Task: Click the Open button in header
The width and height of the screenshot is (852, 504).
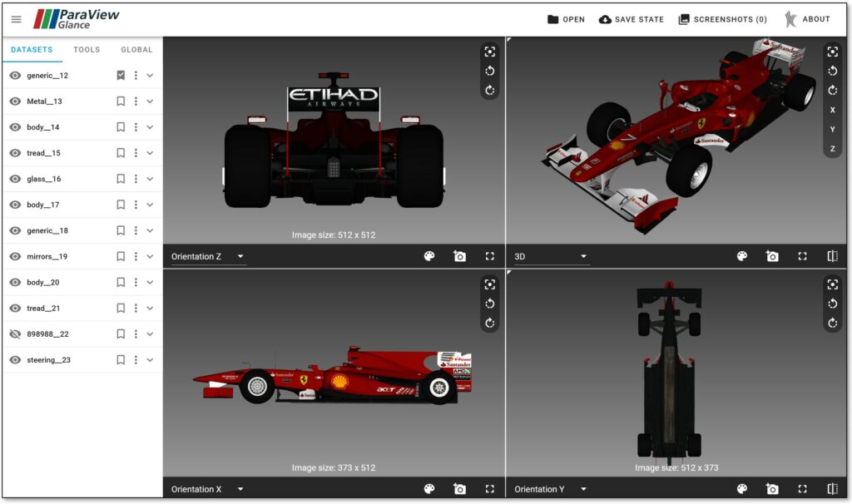Action: 566,20
